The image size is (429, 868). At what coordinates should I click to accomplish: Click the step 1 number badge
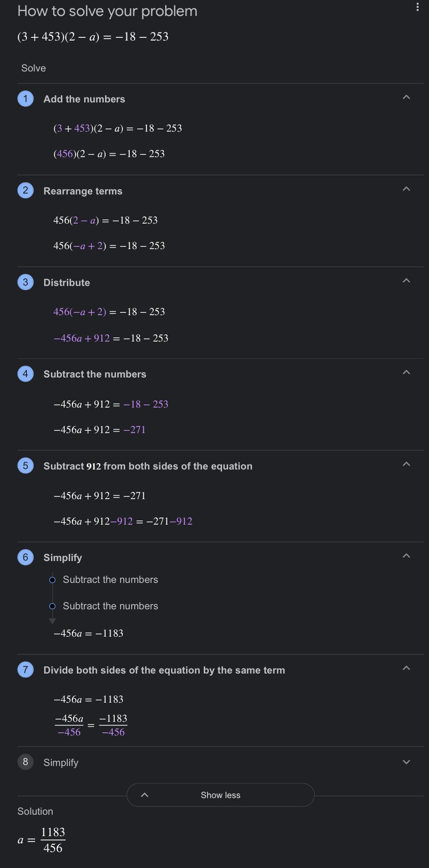(25, 99)
